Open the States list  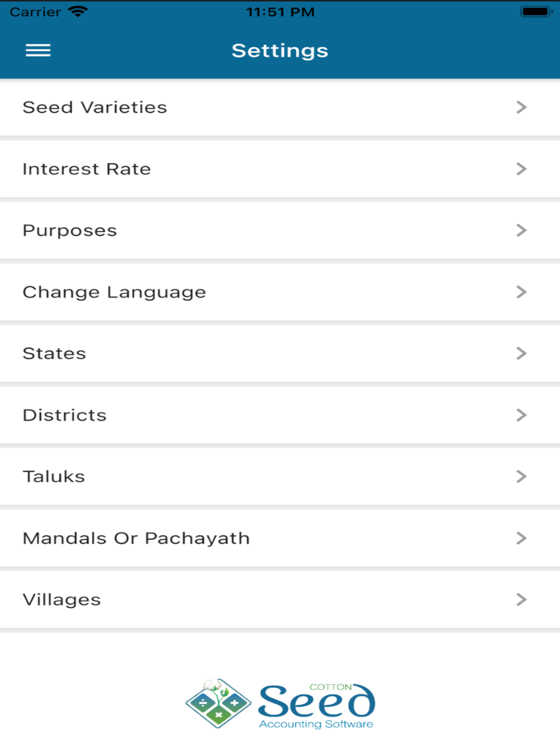coord(280,354)
